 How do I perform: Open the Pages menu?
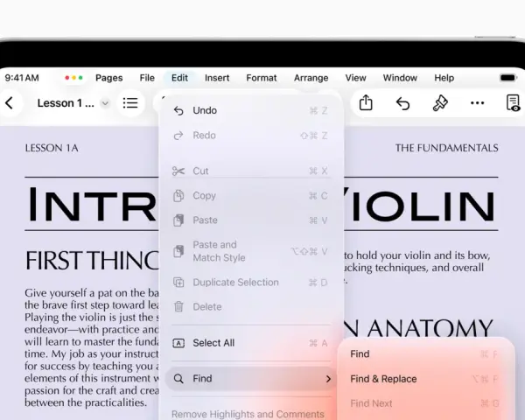click(108, 78)
